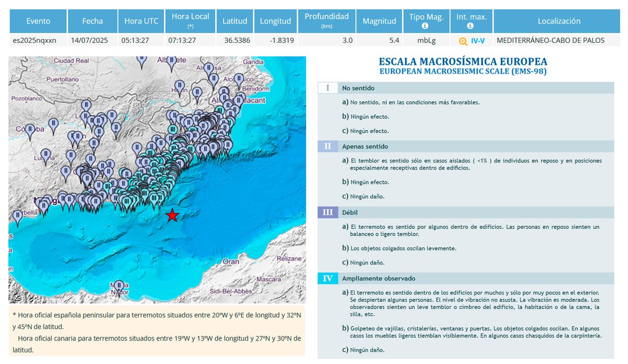628x364 pixels.
Task: Click the ESCALA MACROSÍSMICA EUROPEA title
Action: tap(463, 62)
